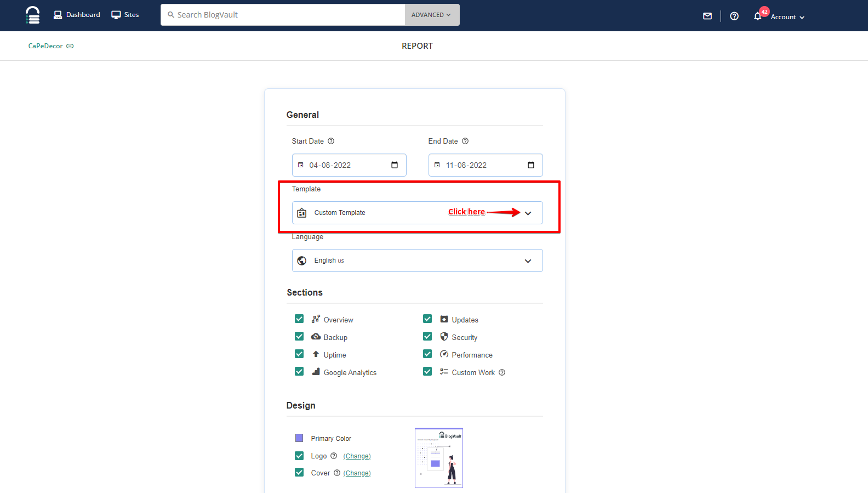Uncheck the Custom Work section checkbox
The width and height of the screenshot is (868, 493).
427,372
